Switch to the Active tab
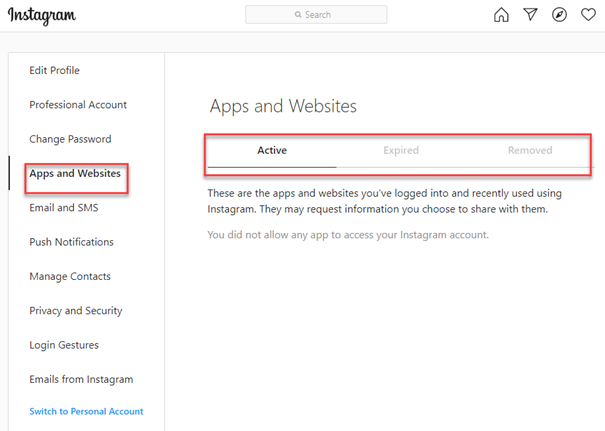 tap(272, 150)
